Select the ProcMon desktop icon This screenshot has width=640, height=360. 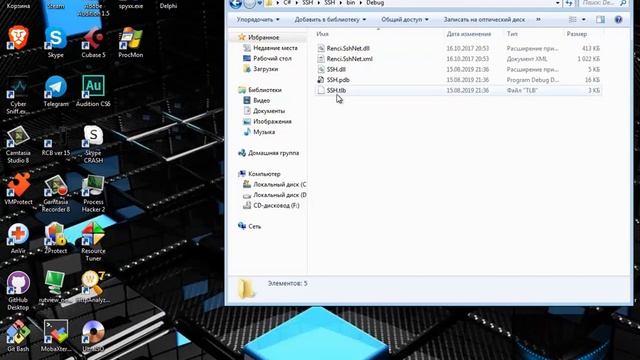click(x=131, y=42)
